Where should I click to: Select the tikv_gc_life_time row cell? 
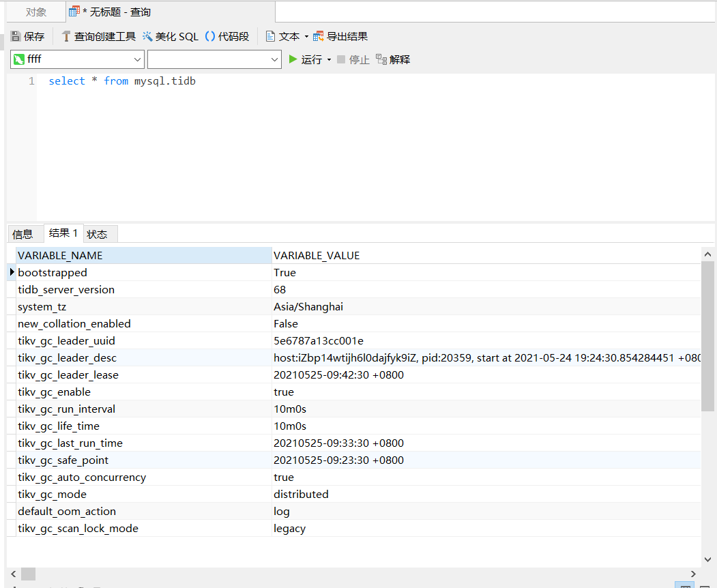pyautogui.click(x=59, y=426)
